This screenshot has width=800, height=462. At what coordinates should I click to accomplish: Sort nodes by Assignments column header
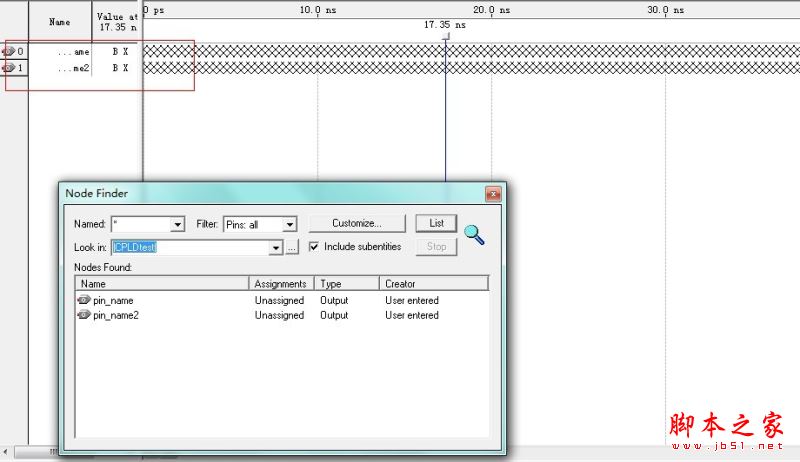281,284
